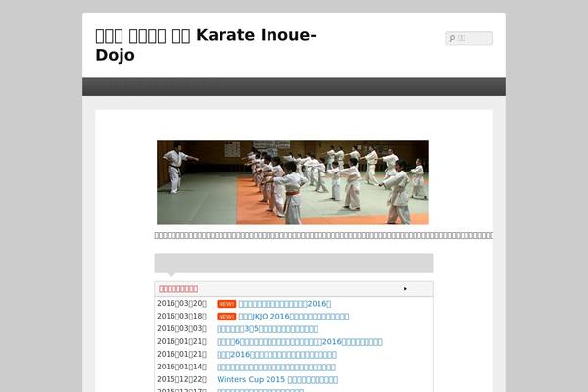Click the NEW! badge on 2016/03/20 row

click(226, 304)
